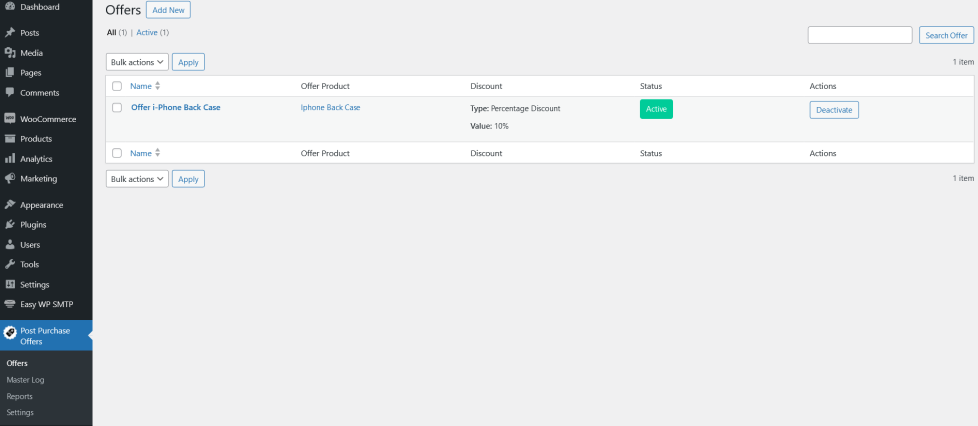Click the WooCommerce icon in sidebar
The image size is (978, 426).
[9, 119]
